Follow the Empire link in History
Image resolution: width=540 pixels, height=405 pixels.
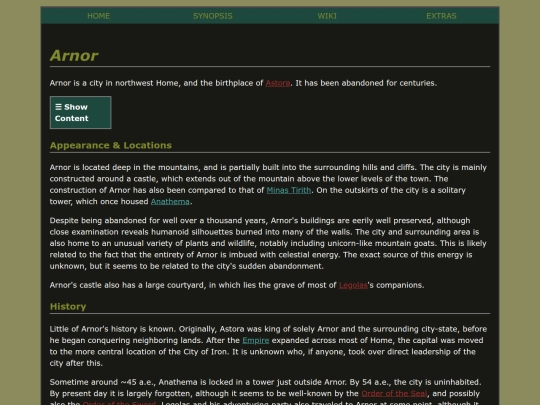pyautogui.click(x=256, y=340)
